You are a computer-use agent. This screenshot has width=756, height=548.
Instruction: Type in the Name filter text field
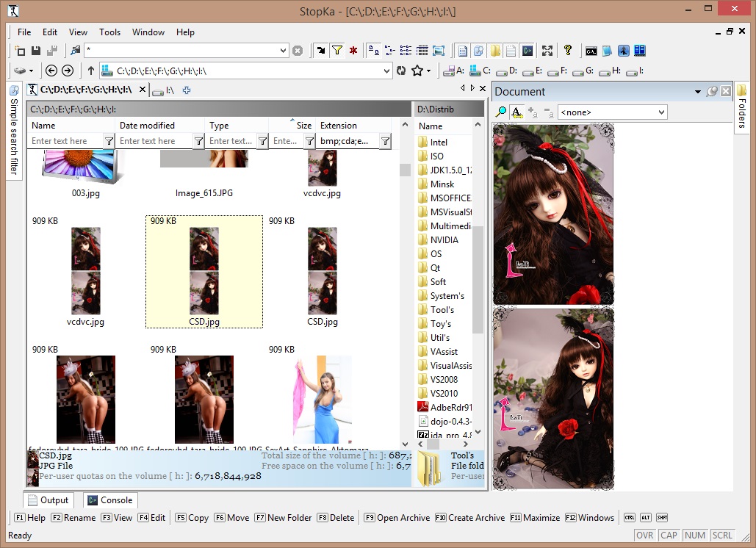tap(65, 141)
